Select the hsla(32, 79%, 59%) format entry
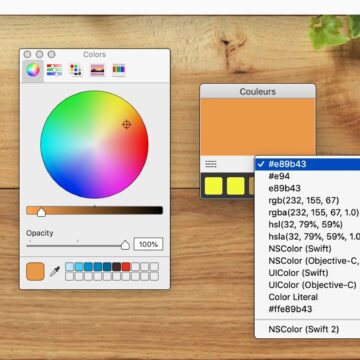 coord(308,236)
